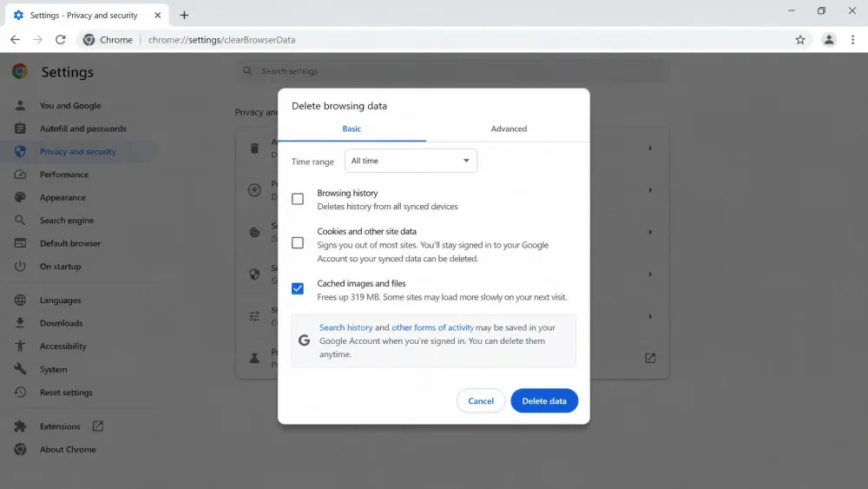
Task: Click the Languages globe icon
Action: pos(20,301)
